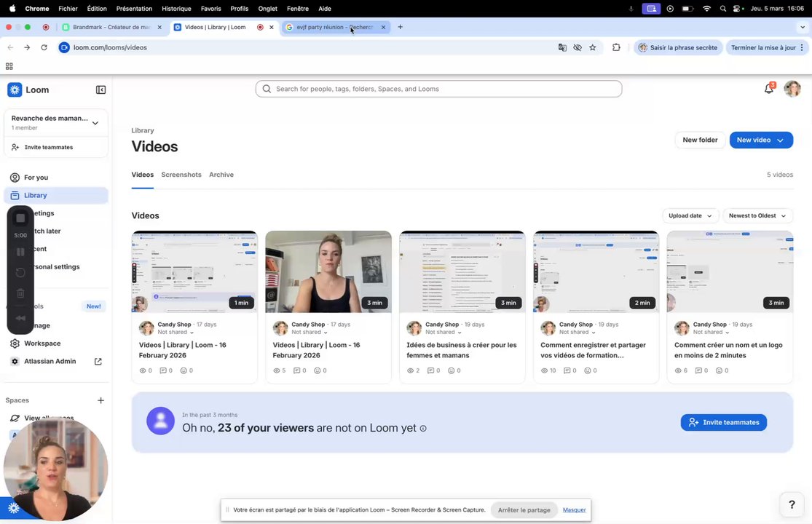Image resolution: width=812 pixels, height=524 pixels.
Task: Pause recording in Loom control bar
Action: coord(20,252)
